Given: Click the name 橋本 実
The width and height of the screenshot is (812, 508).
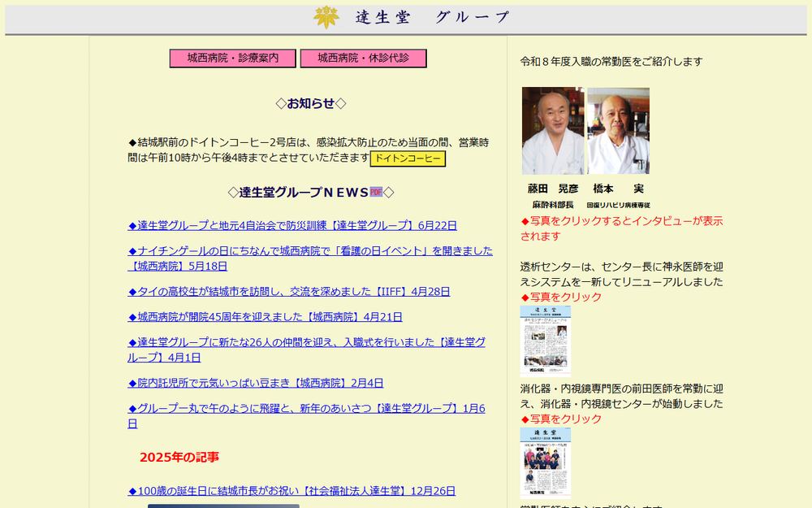Looking at the screenshot, I should pos(618,189).
